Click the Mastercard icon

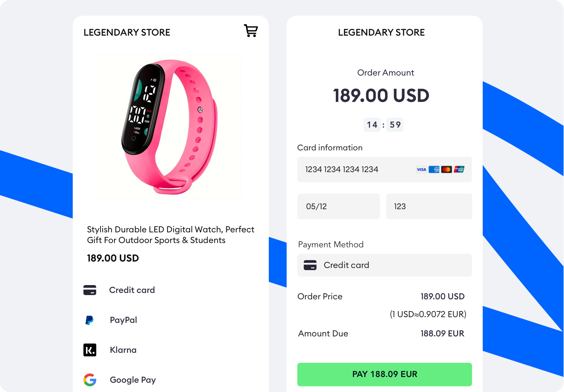(x=446, y=170)
